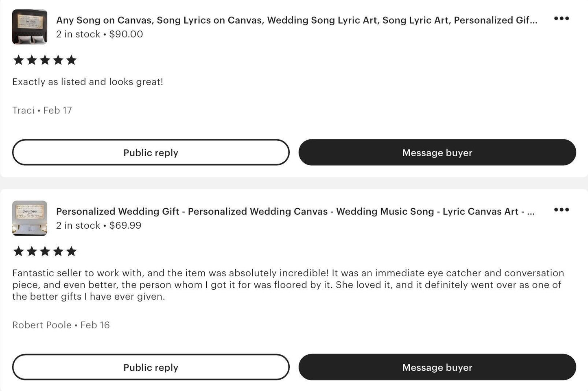This screenshot has width=588, height=391.
Task: Click the second star in Traci's rating
Action: coord(31,60)
